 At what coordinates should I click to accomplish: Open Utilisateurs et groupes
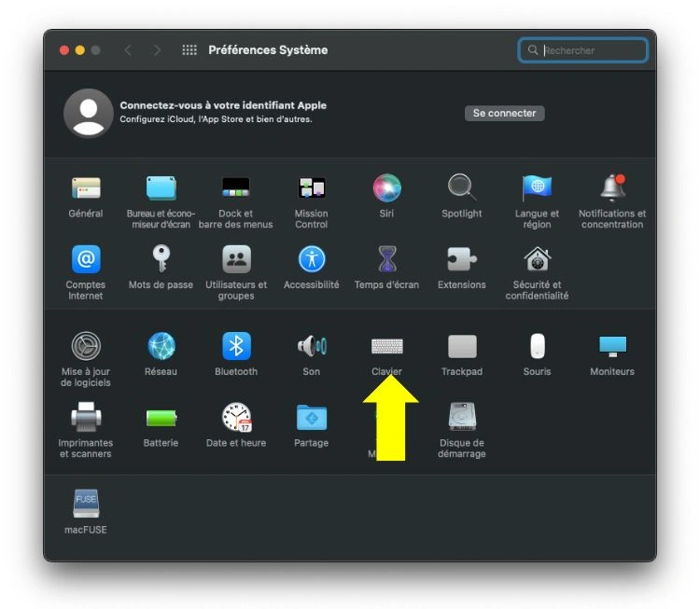coord(236,258)
